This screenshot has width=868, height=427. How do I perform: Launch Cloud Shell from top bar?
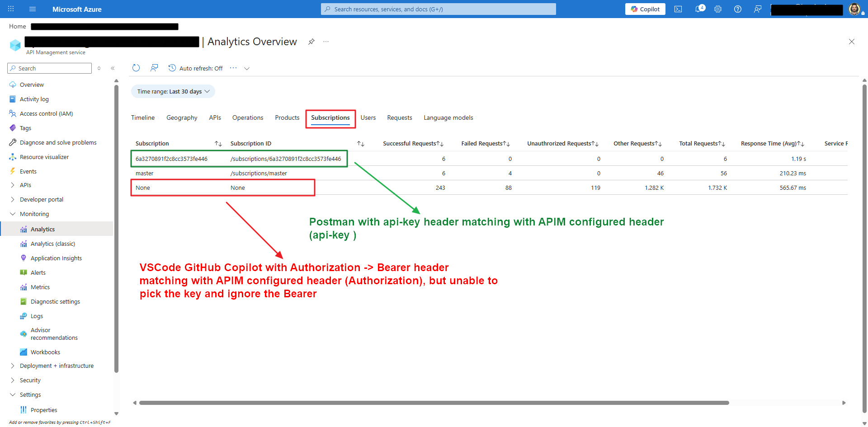[x=678, y=9]
